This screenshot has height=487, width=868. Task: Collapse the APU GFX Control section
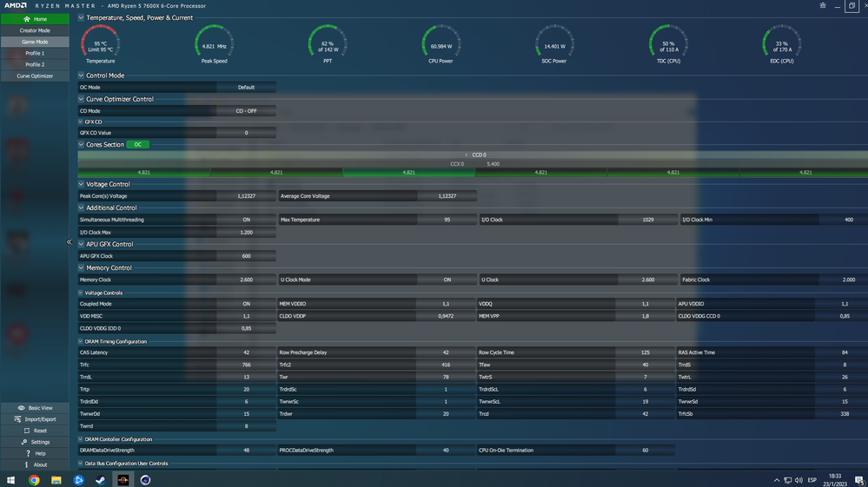[81, 244]
